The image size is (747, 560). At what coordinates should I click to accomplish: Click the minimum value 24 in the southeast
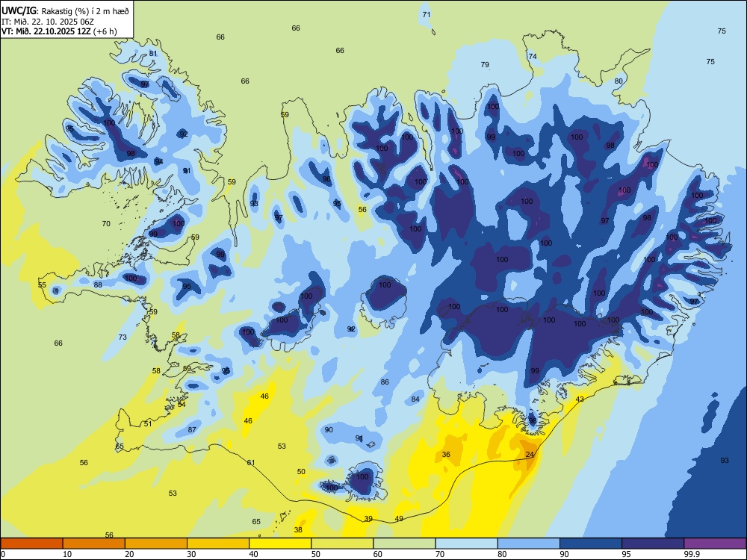(x=530, y=455)
